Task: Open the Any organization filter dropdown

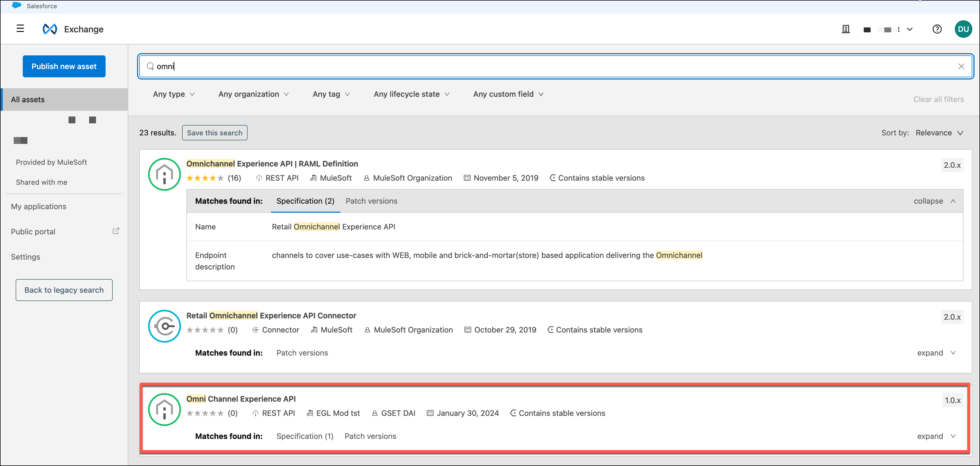Action: tap(253, 94)
